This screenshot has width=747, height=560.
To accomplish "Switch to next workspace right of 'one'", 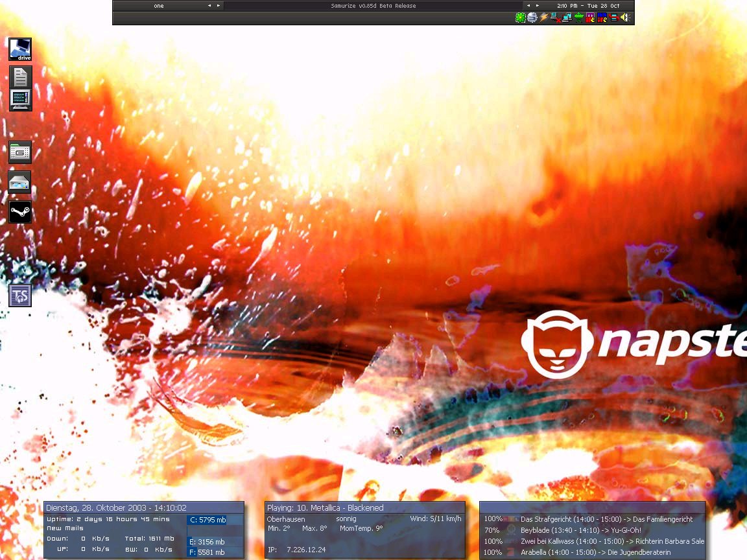I will pyautogui.click(x=218, y=6).
